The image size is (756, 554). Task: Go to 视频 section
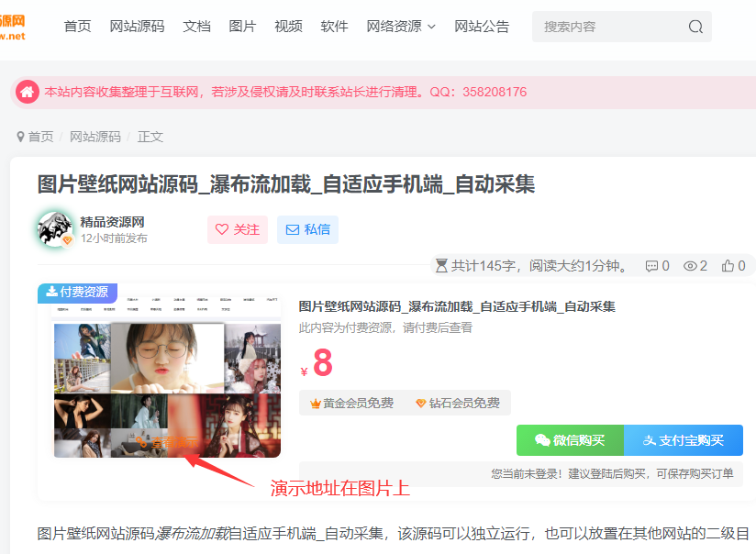[288, 27]
